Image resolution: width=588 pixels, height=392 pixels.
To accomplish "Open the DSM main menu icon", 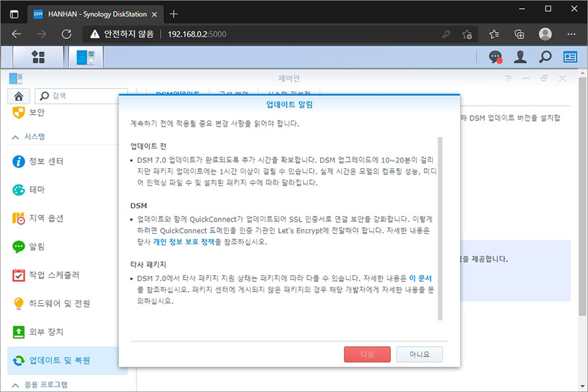I will tap(38, 57).
